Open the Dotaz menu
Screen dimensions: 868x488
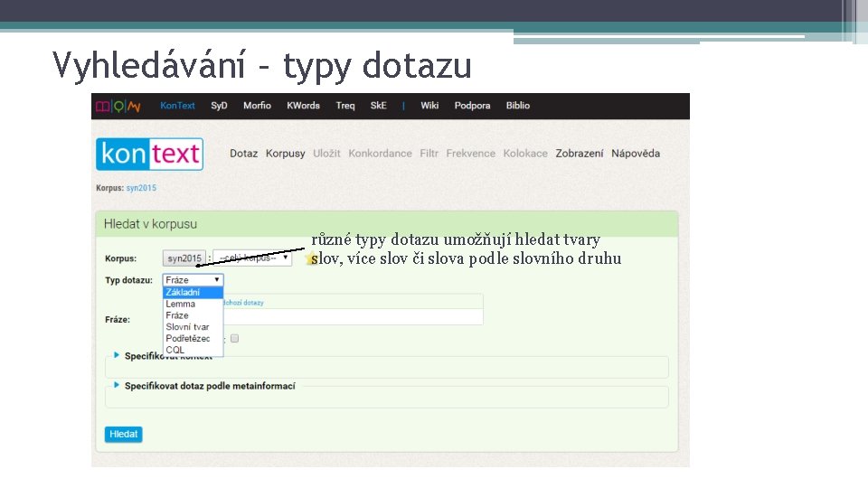[243, 154]
